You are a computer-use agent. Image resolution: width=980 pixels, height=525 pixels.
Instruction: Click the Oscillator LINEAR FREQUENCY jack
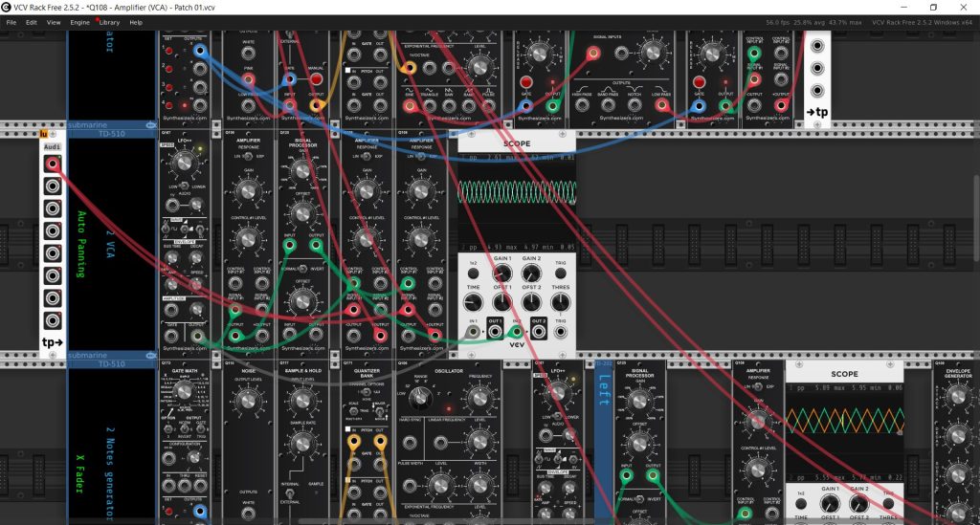(441, 443)
